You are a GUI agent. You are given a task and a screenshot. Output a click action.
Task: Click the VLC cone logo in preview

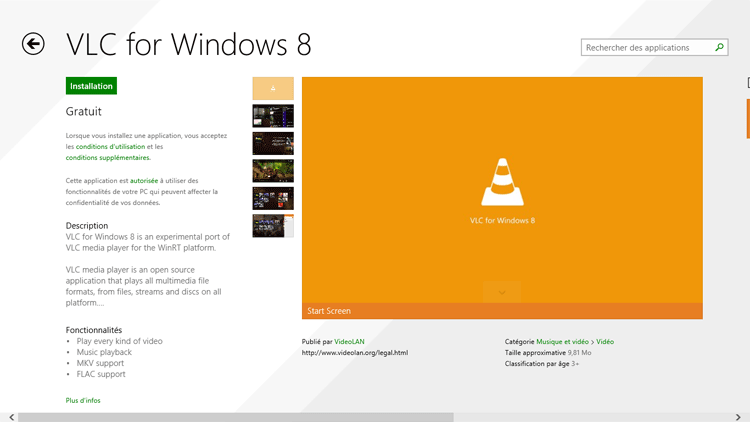point(502,182)
